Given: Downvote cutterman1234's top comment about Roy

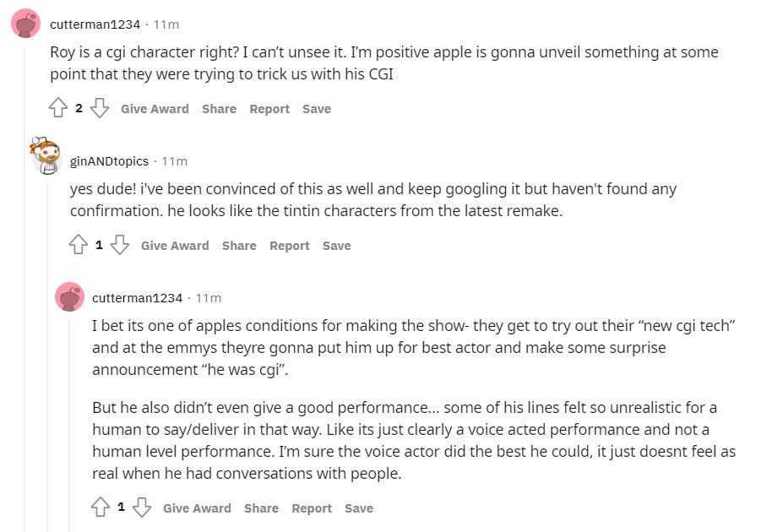Looking at the screenshot, I should (100, 108).
